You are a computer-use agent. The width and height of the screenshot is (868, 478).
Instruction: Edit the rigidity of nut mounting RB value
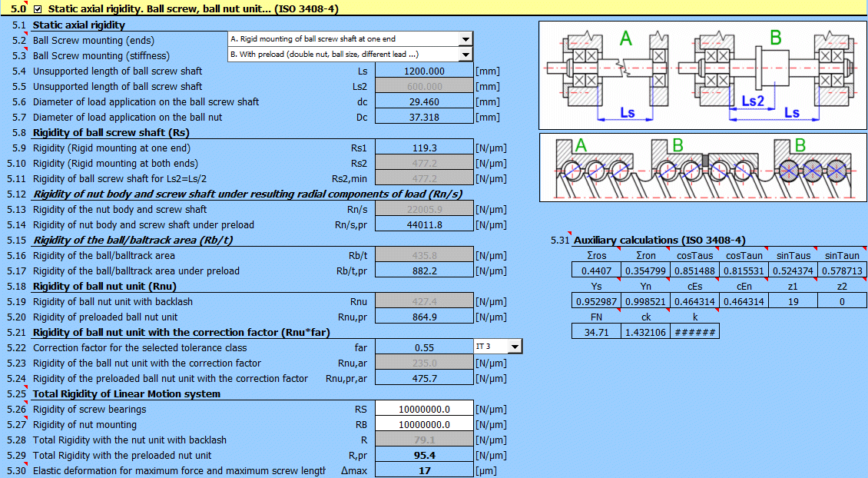[x=424, y=423]
